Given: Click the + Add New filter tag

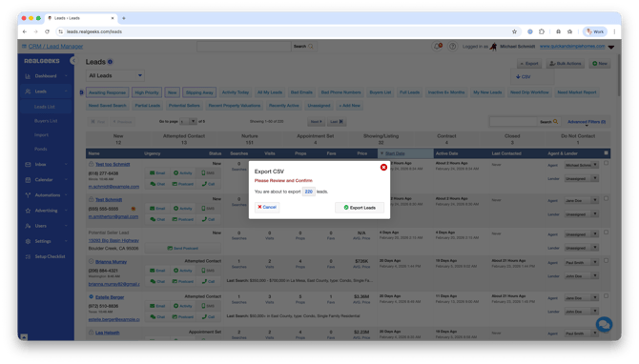Looking at the screenshot, I should pos(350,106).
